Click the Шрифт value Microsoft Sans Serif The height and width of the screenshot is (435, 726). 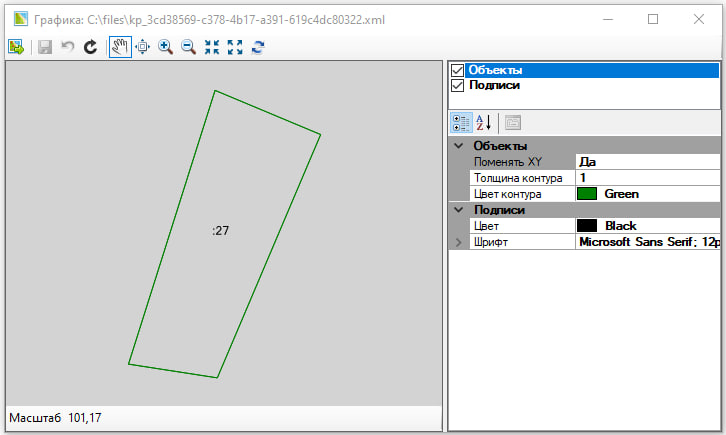(648, 242)
